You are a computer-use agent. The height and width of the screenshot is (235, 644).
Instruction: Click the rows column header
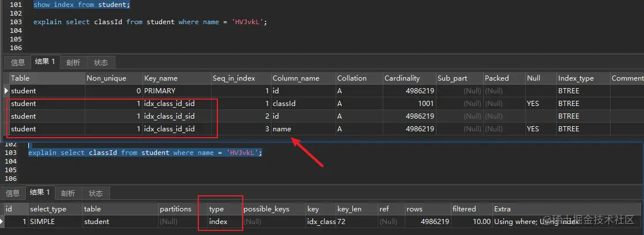428,209
